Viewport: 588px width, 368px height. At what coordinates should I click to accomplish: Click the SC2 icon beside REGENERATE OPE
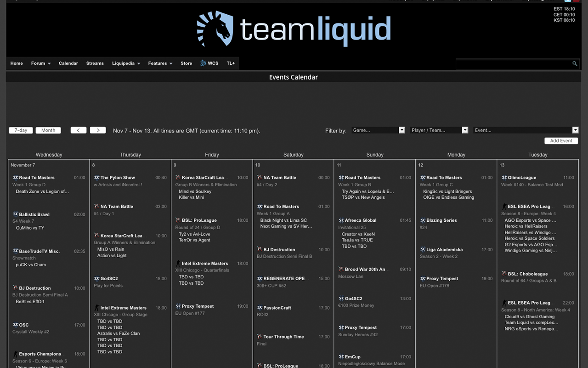[260, 278]
